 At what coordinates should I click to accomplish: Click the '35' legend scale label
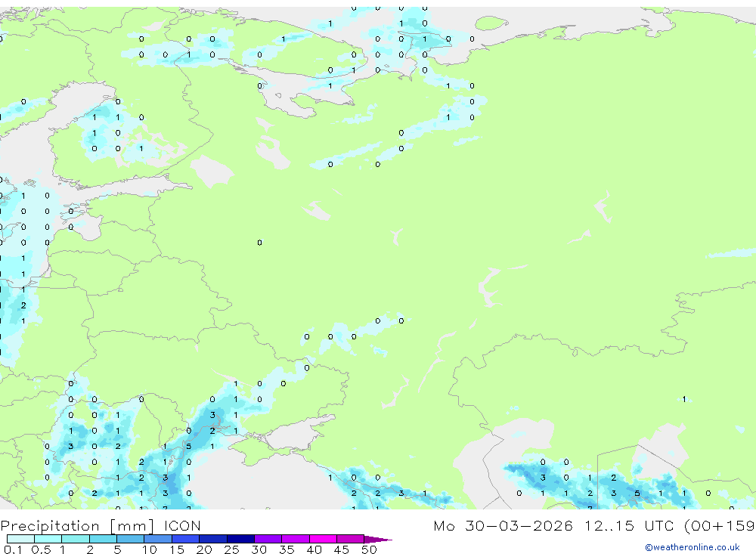[287, 549]
